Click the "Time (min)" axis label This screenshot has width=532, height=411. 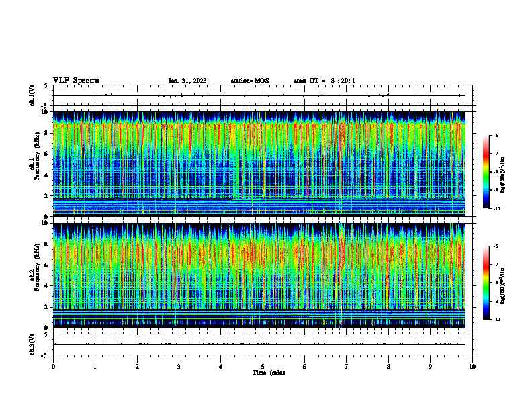pyautogui.click(x=269, y=373)
